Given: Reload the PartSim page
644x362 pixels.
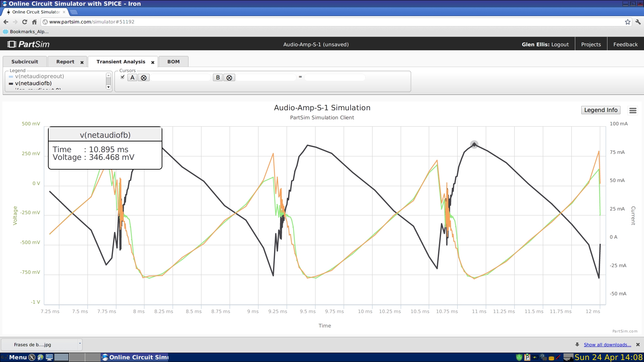Looking at the screenshot, I should click(24, 22).
